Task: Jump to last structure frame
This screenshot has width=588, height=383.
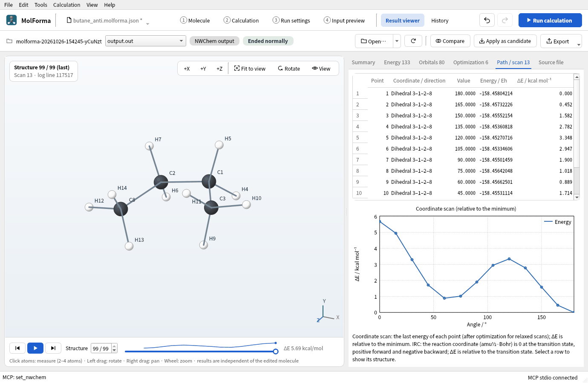Action: [x=53, y=348]
